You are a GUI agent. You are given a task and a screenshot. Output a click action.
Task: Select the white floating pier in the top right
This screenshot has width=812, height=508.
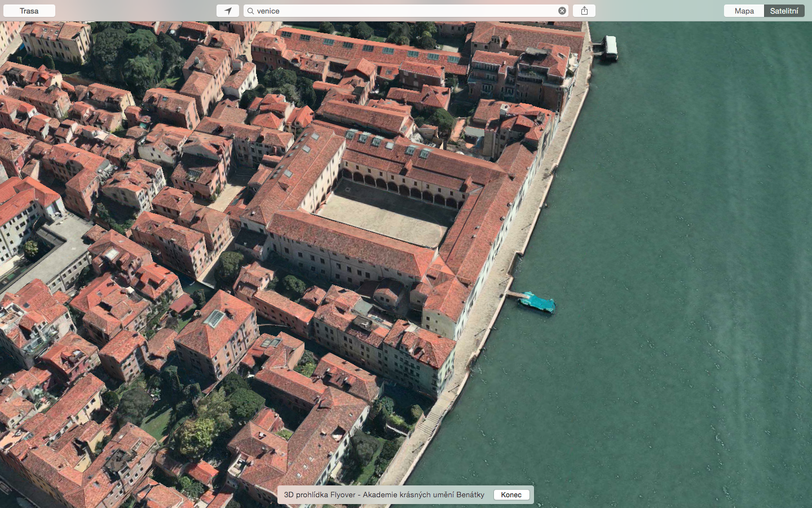[x=610, y=47]
